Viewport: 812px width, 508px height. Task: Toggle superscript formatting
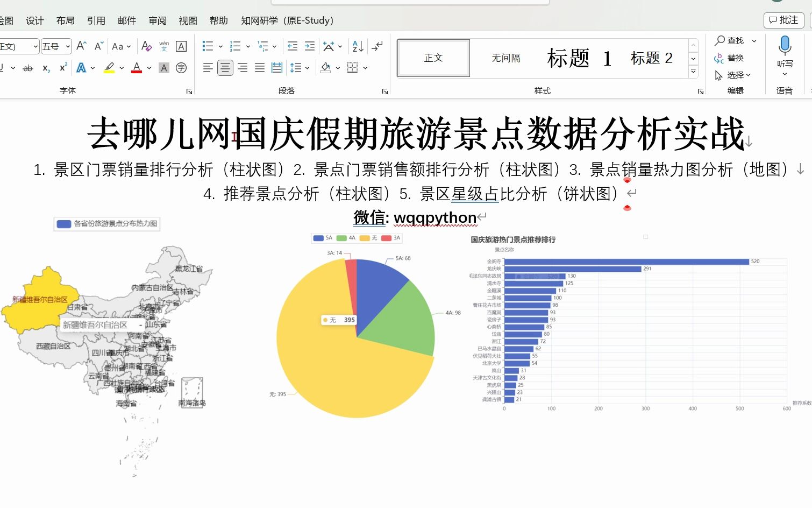[63, 68]
